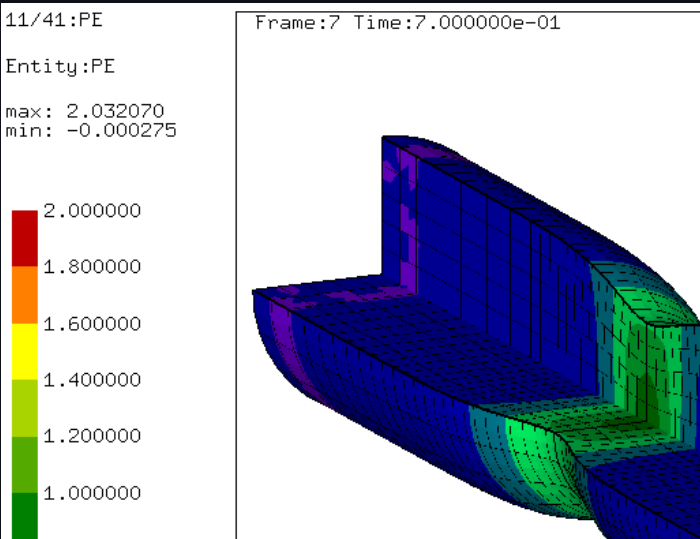Image resolution: width=700 pixels, height=539 pixels.
Task: Click the min: -0.000275 value
Action: (x=91, y=130)
